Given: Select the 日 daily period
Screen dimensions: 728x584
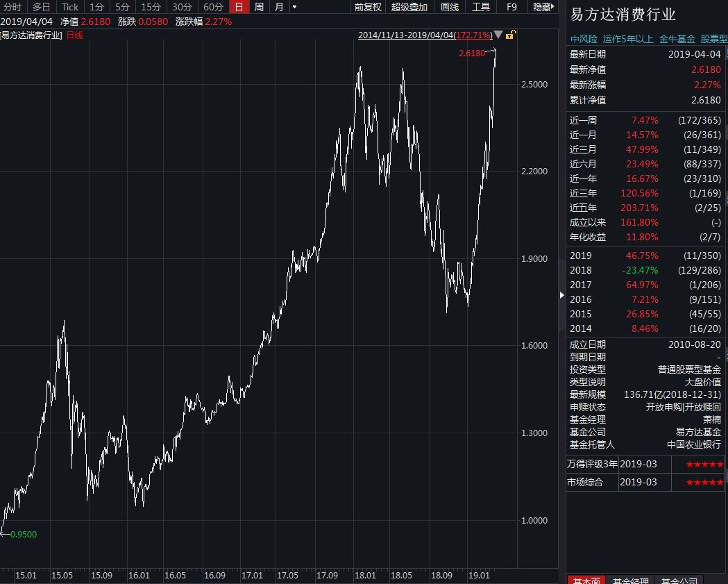Looking at the screenshot, I should point(239,7).
